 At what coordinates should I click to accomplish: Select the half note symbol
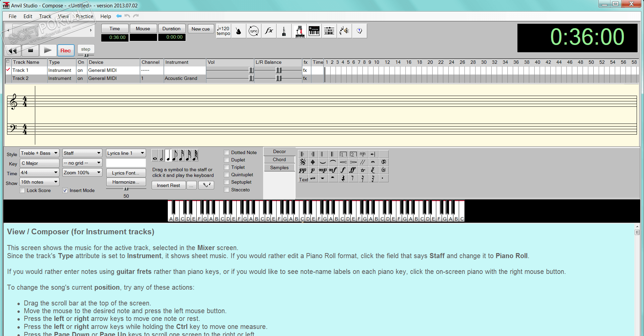coord(161,155)
